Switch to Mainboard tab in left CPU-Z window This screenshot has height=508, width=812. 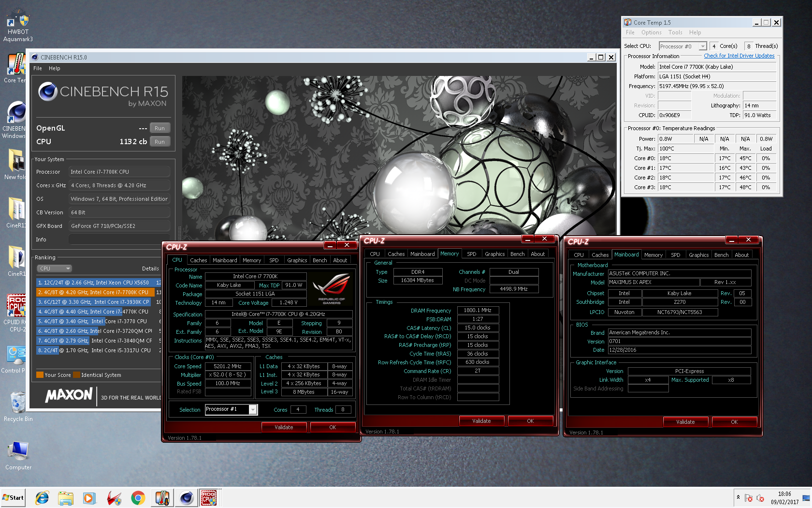tap(225, 260)
